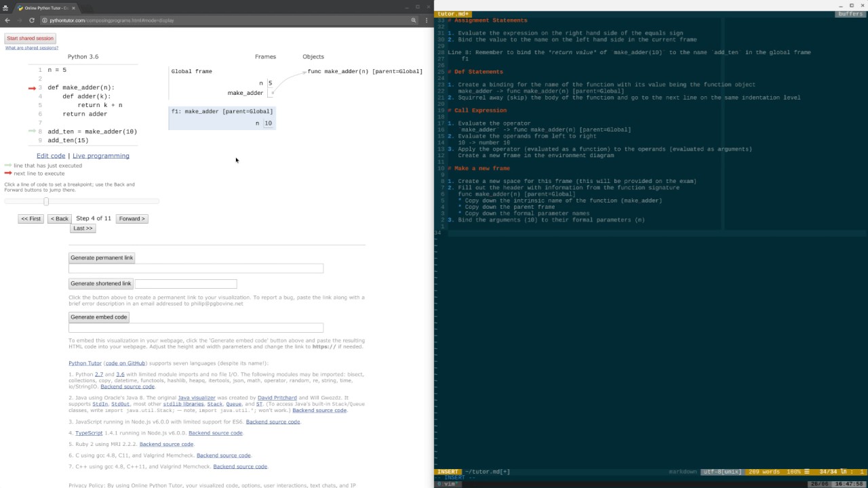This screenshot has width=868, height=488.
Task: Click INSERT mode indicator in vim statusline
Action: click(448, 472)
